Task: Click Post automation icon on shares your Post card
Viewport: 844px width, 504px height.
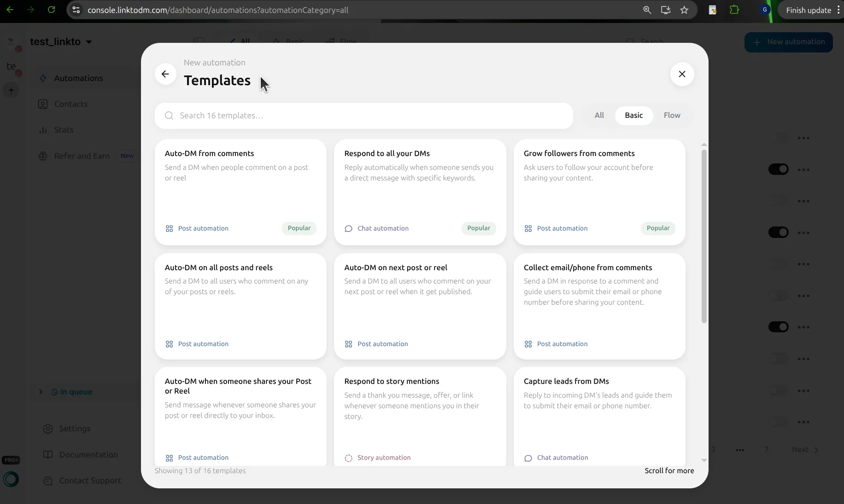Action: pos(169,458)
